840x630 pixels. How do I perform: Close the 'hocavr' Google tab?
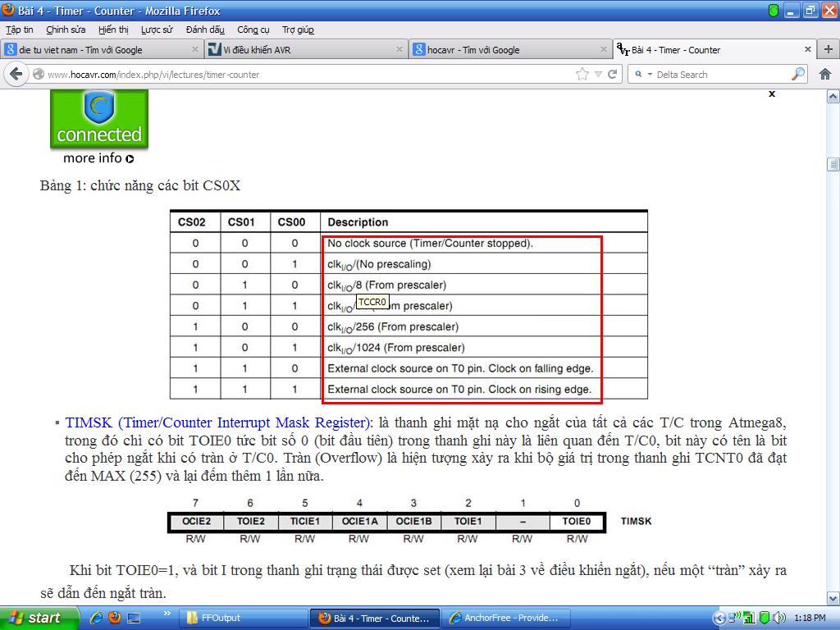603,49
